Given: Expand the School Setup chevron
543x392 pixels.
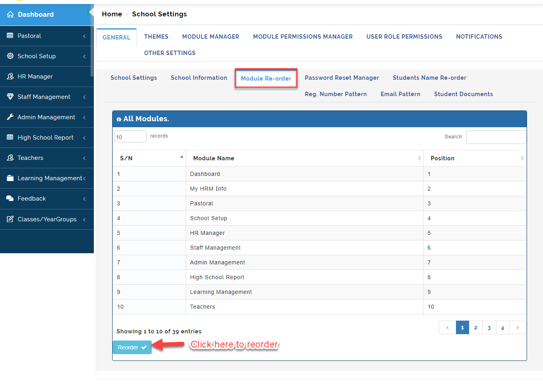Looking at the screenshot, I should click(84, 57).
